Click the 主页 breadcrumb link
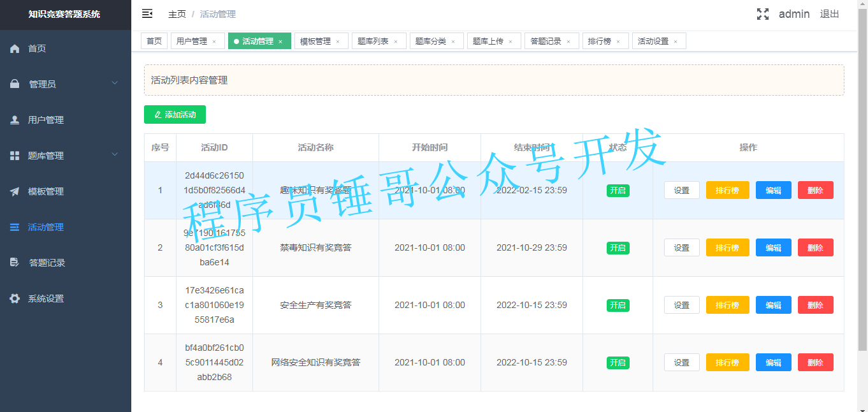Screen dimensions: 868x412 pyautogui.click(x=177, y=14)
